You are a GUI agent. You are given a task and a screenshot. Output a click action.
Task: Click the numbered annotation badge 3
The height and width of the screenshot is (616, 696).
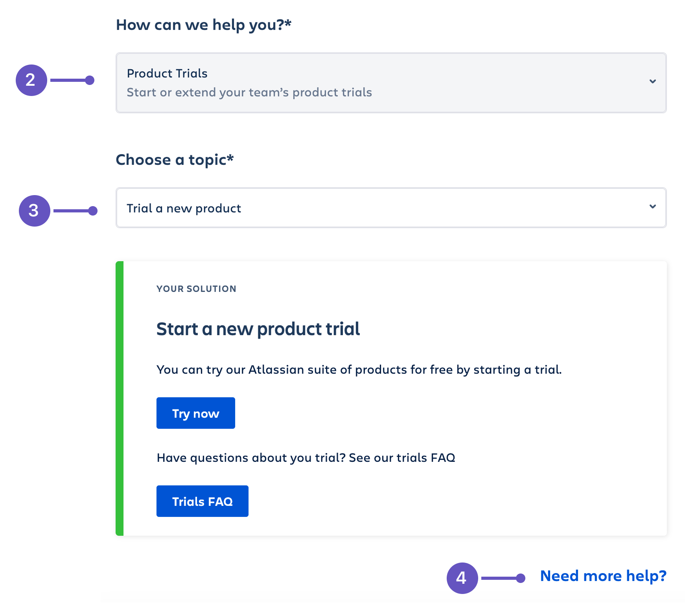35,211
